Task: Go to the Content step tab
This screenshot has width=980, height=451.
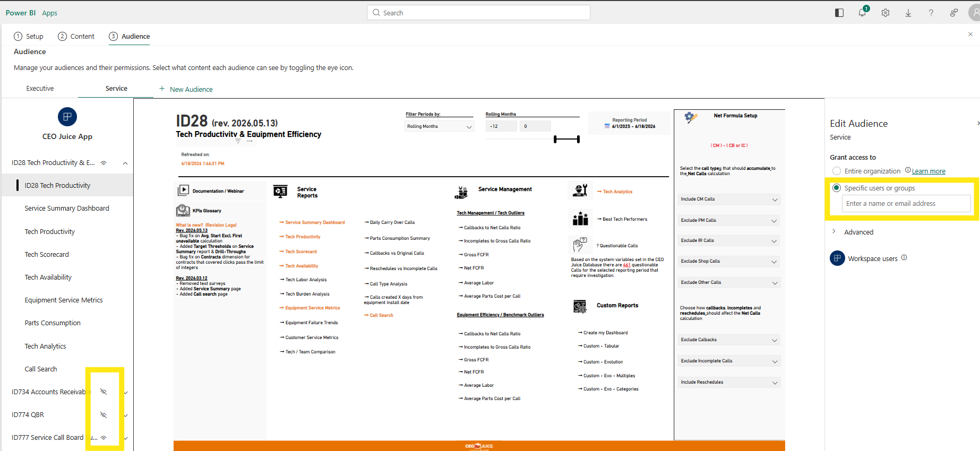Action: (76, 36)
